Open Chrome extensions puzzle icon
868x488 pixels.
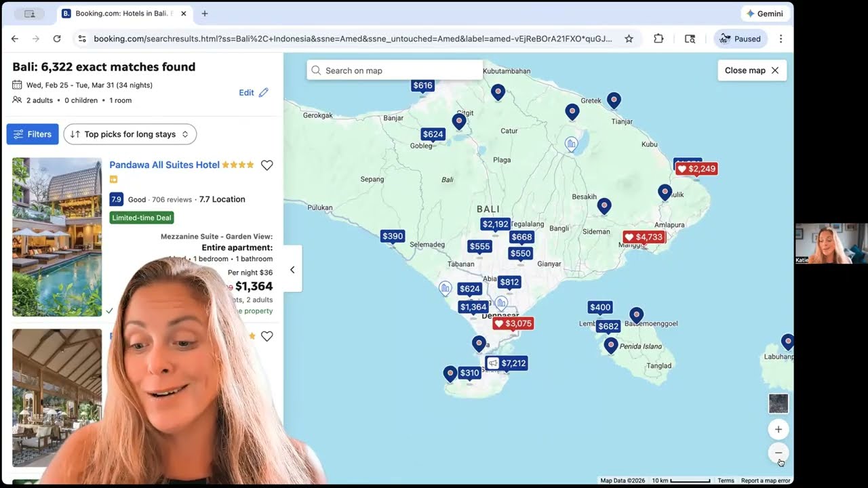[x=658, y=39]
